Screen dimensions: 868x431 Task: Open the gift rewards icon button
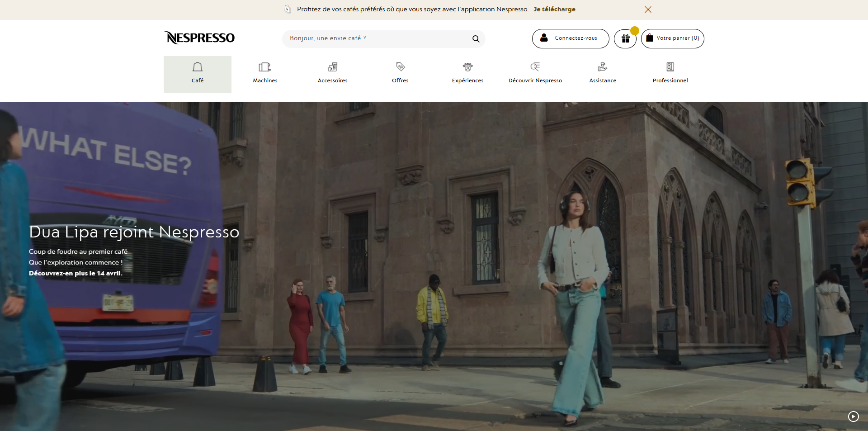[625, 38]
